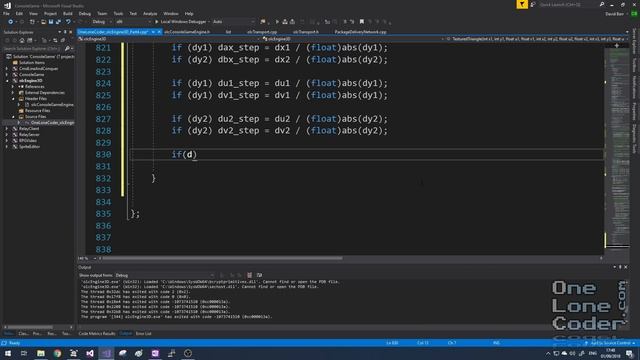
Task: Open the Debug menu
Action: coord(85,13)
